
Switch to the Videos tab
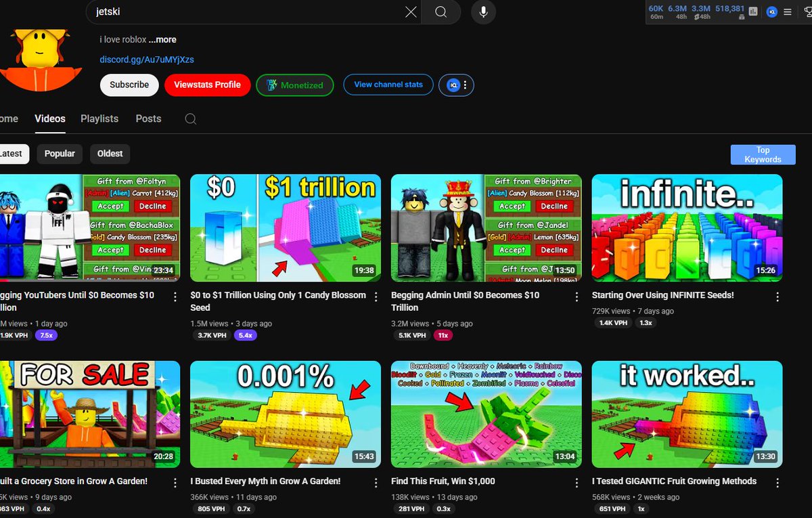[50, 118]
